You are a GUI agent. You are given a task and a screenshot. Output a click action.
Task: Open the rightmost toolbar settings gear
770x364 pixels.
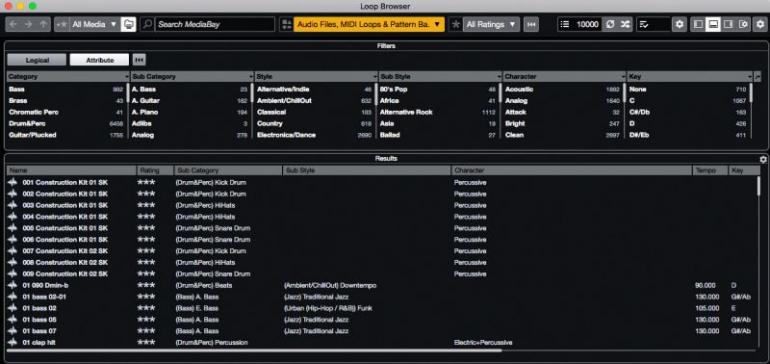(x=759, y=24)
